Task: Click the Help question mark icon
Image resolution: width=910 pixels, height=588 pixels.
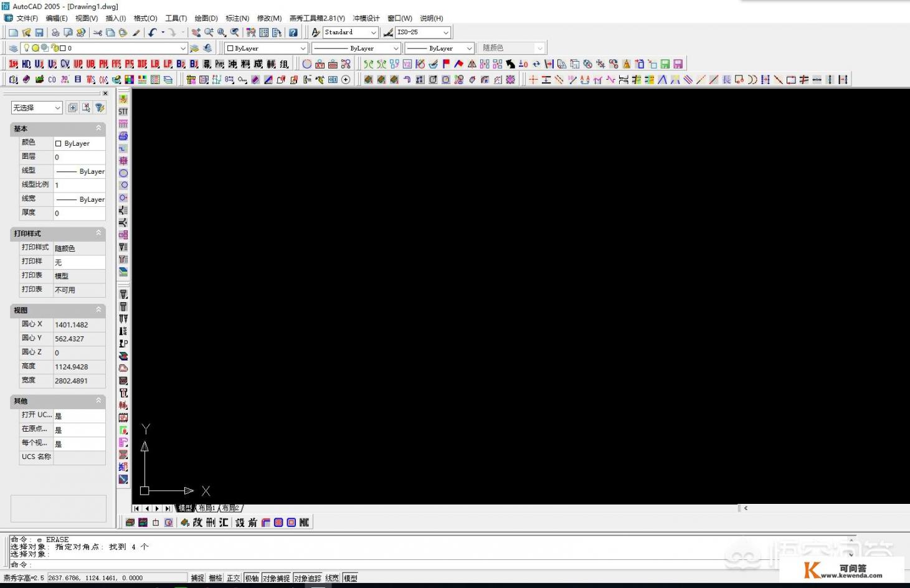Action: [293, 32]
